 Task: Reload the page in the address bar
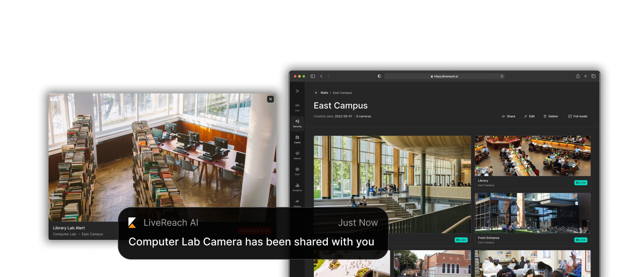click(502, 76)
